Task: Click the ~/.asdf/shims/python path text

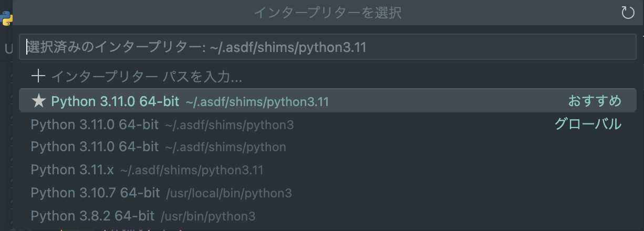Action: point(226,148)
